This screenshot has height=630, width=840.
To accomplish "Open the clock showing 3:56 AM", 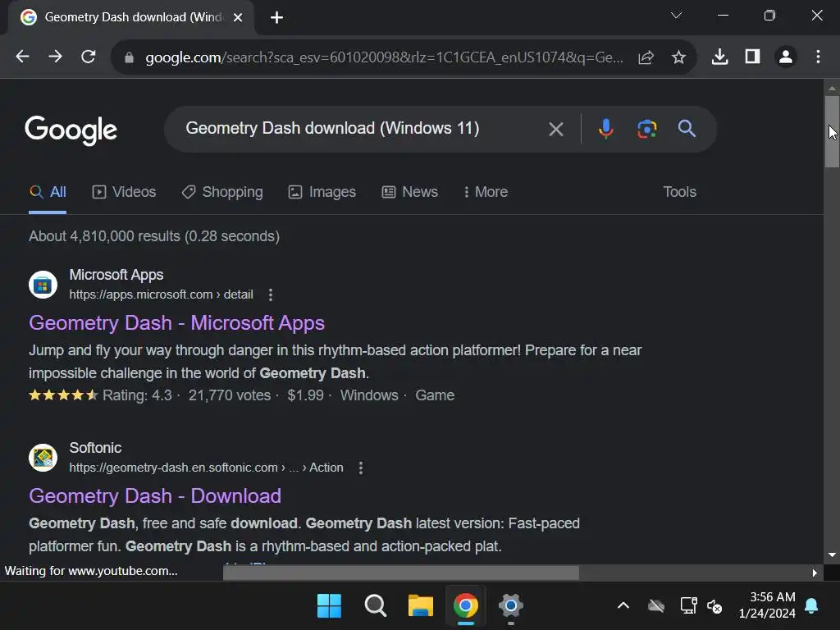I will 767,605.
